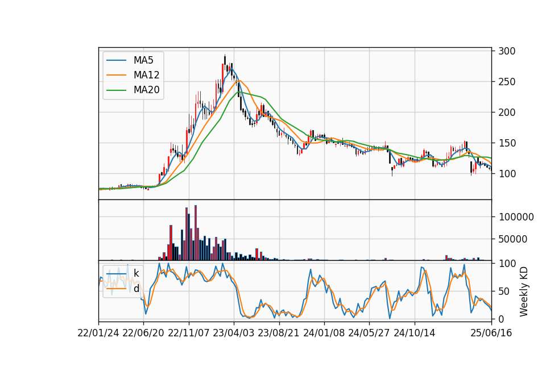Click the d legend label in KD panel

pyautogui.click(x=136, y=289)
